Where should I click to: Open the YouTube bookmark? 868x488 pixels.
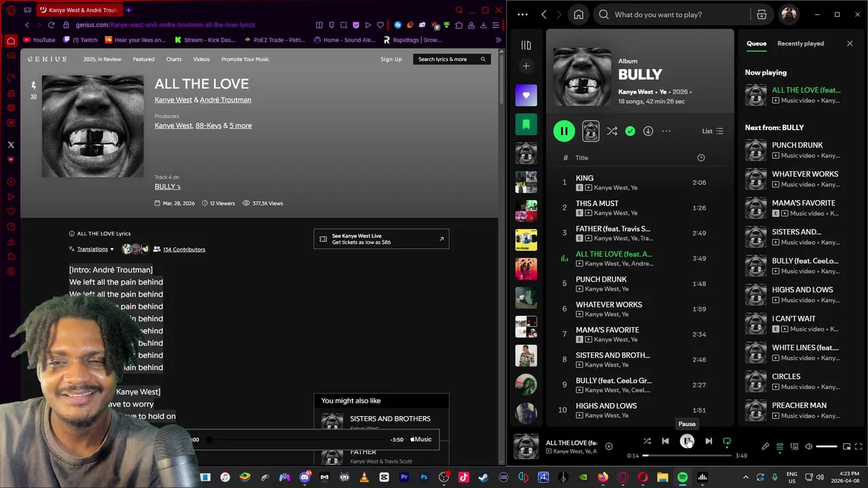[x=39, y=40]
